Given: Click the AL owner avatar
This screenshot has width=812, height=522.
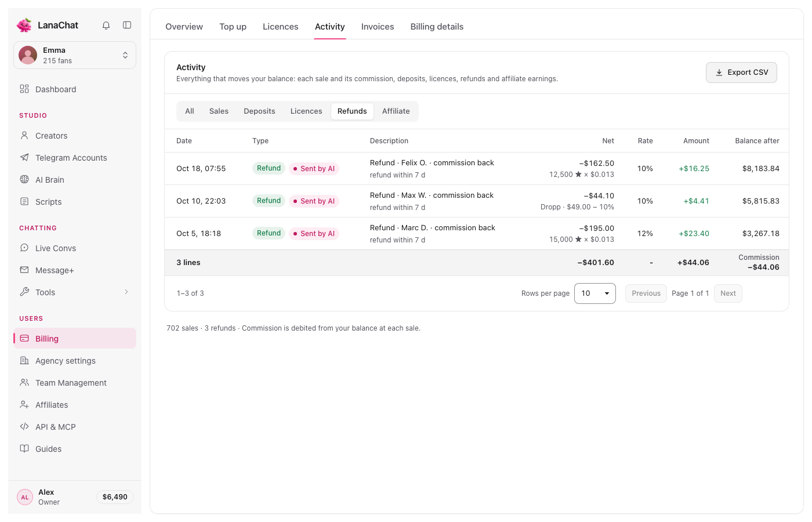Looking at the screenshot, I should pos(25,497).
